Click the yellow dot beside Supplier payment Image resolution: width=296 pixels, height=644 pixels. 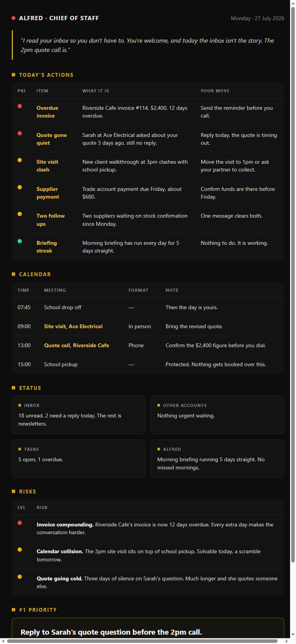click(20, 187)
